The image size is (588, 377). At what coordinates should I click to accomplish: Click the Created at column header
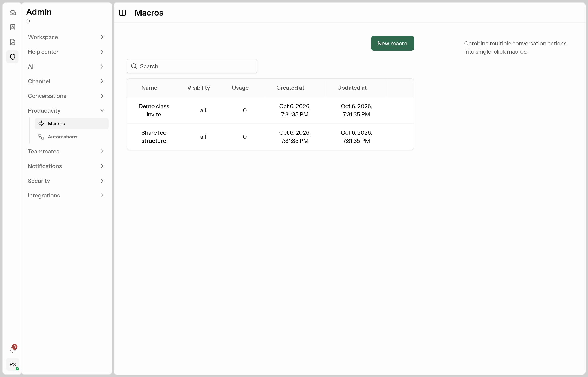coord(290,88)
